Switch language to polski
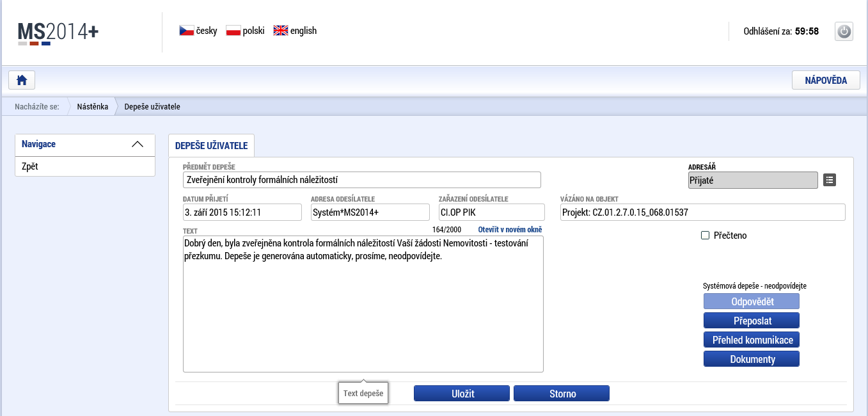This screenshot has height=416, width=868. (x=253, y=31)
